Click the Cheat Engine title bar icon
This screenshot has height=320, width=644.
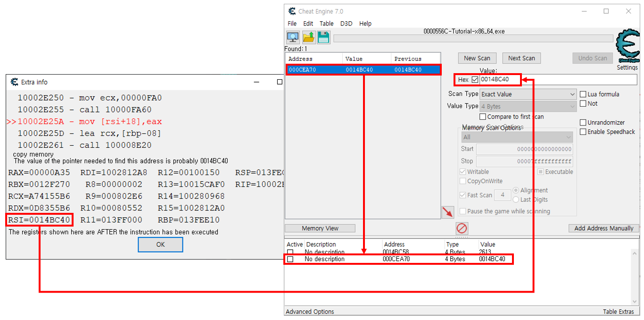(x=292, y=11)
